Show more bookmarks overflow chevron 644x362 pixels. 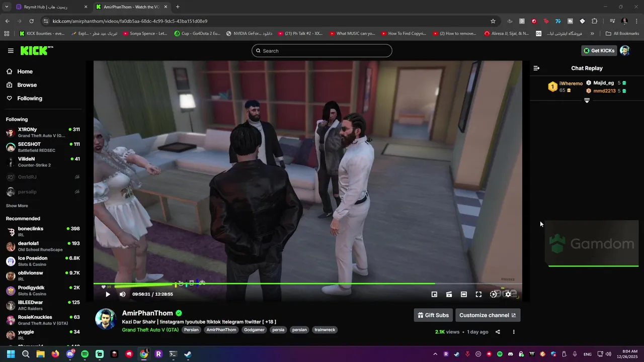[592, 34]
